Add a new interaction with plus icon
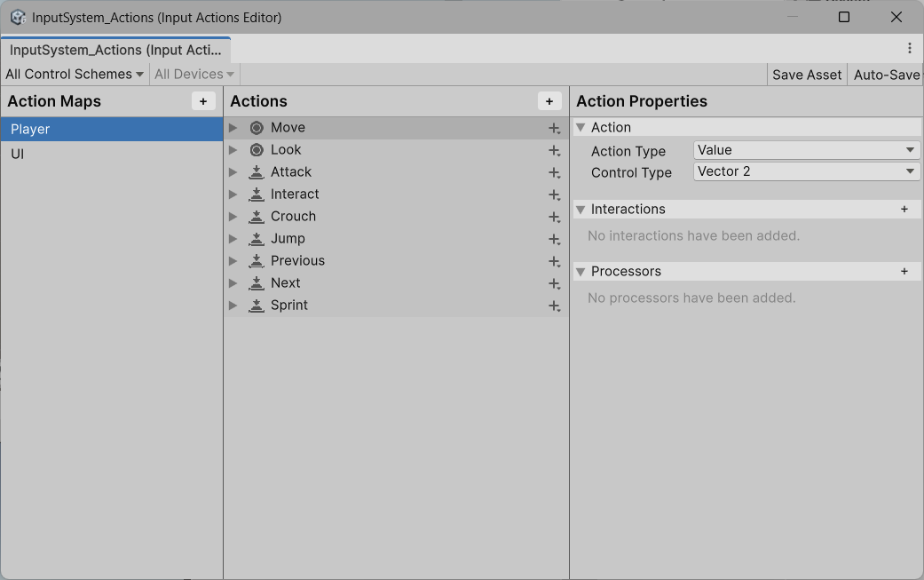This screenshot has height=580, width=924. pos(904,210)
